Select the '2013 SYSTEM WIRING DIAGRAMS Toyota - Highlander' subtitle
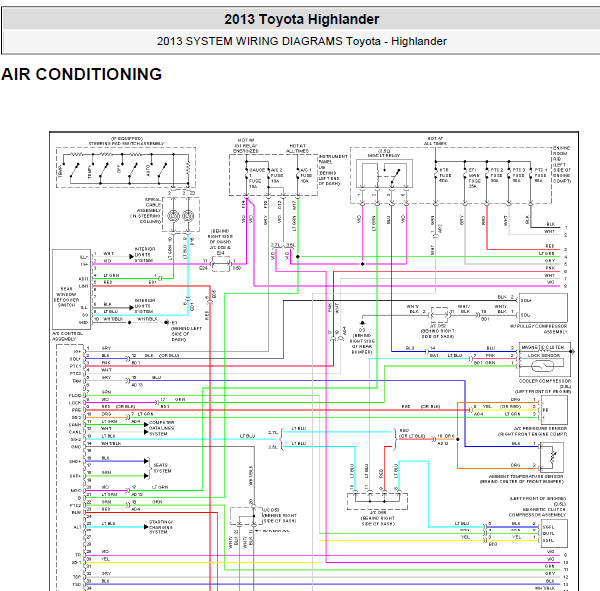 pos(302,41)
